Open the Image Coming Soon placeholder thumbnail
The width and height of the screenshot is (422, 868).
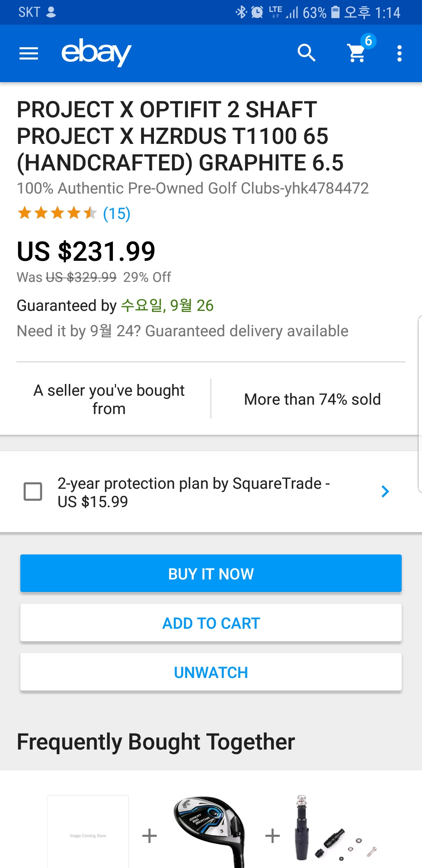[88, 833]
